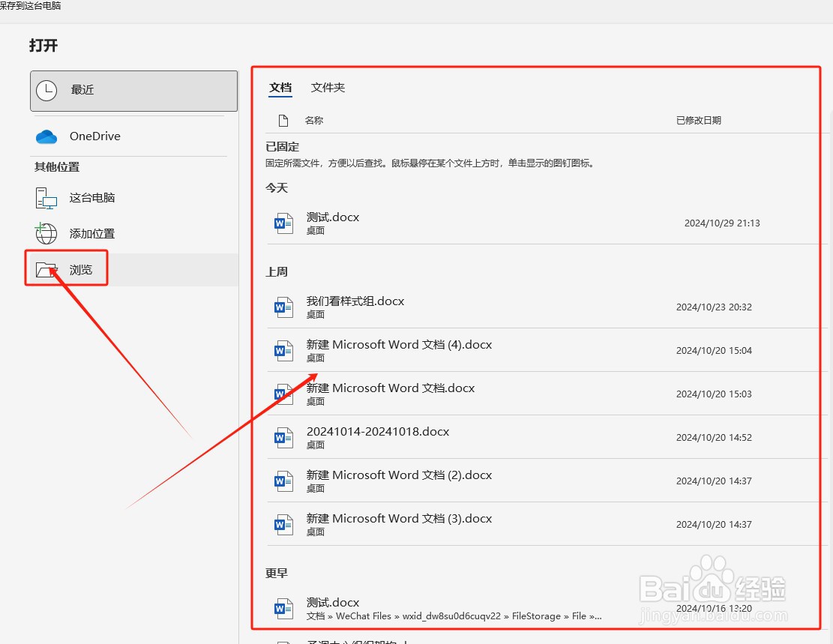
Task: Sort files by 已修改日期
Action: click(x=698, y=119)
